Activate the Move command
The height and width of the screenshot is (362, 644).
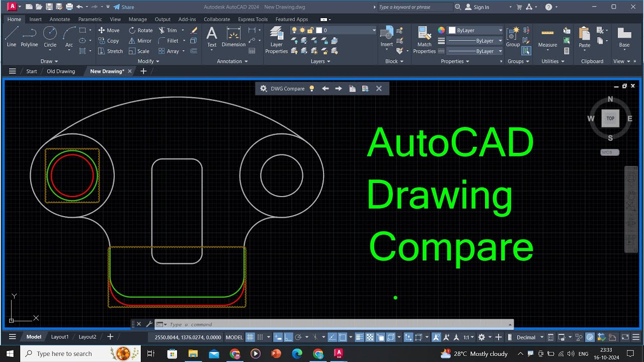pyautogui.click(x=109, y=30)
